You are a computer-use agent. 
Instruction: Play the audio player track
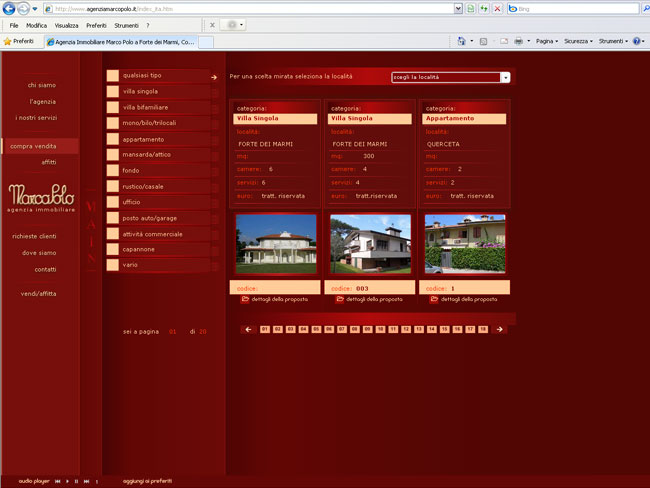[x=68, y=481]
